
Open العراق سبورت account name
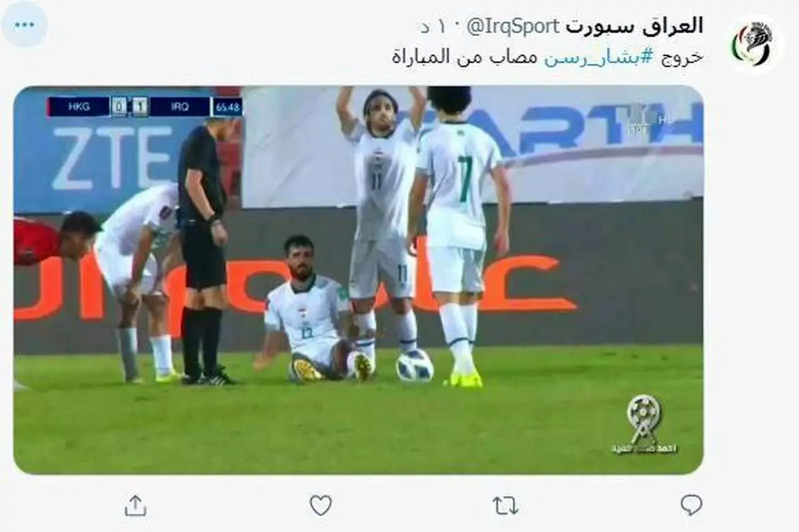coord(634,27)
